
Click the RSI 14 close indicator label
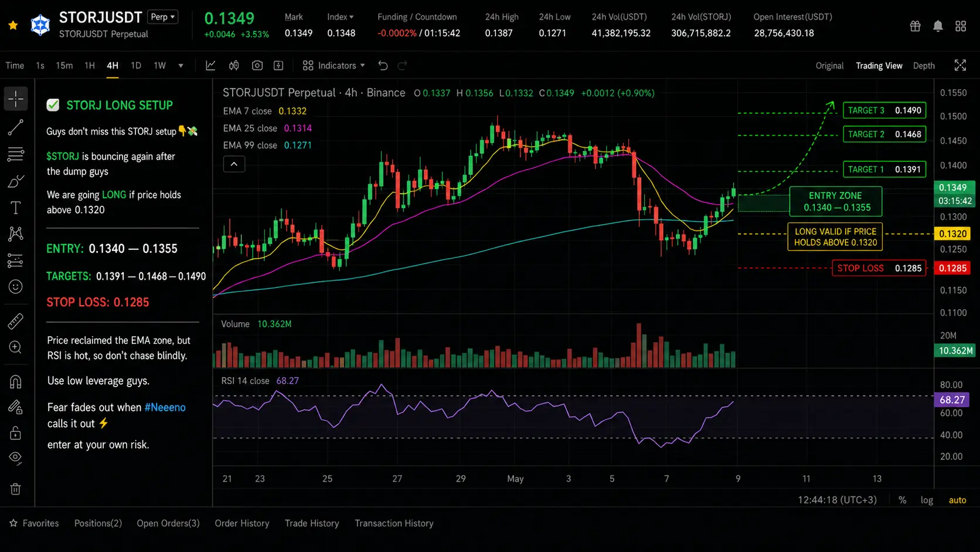pos(245,381)
